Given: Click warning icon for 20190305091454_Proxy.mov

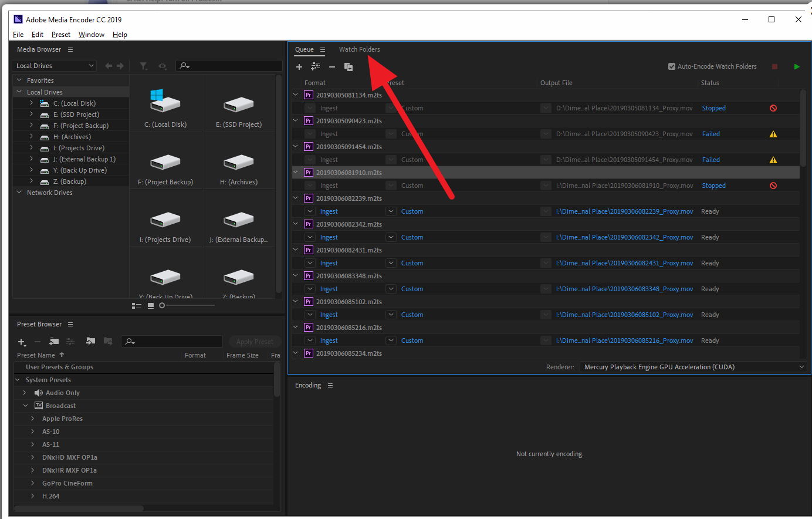Looking at the screenshot, I should click(773, 160).
